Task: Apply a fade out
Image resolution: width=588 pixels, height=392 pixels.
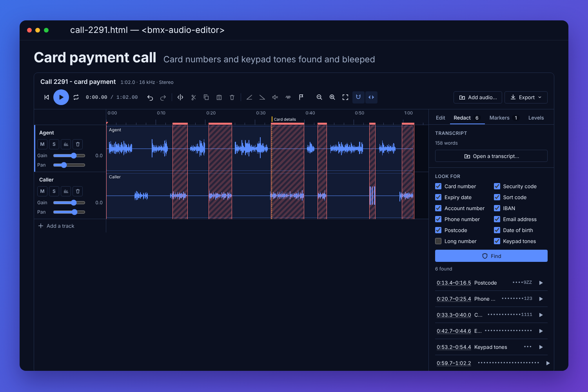Action: (262, 97)
